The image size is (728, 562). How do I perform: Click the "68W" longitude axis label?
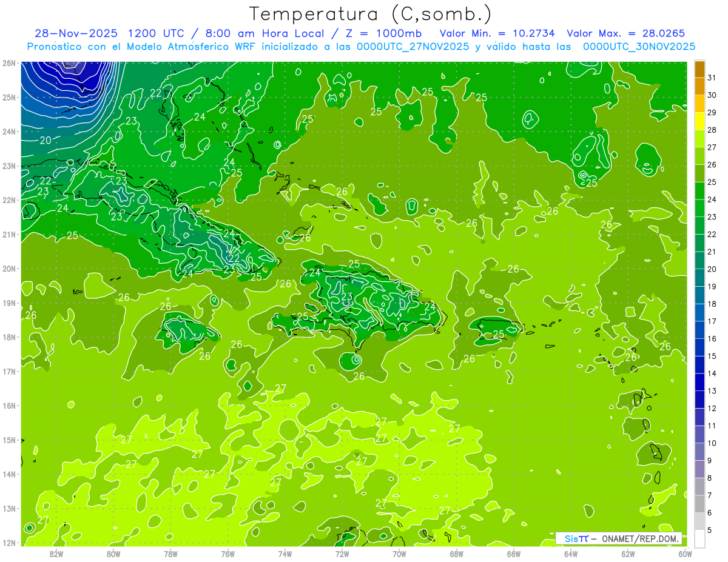(456, 553)
